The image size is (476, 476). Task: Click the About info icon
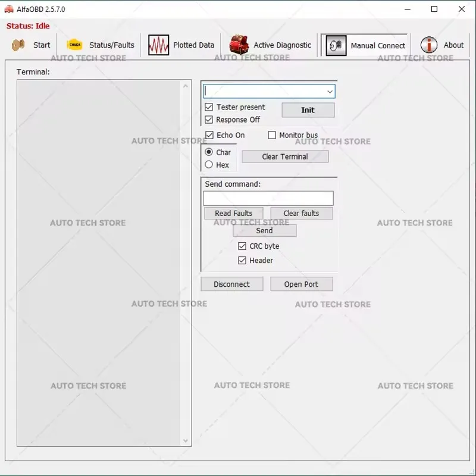click(x=428, y=45)
